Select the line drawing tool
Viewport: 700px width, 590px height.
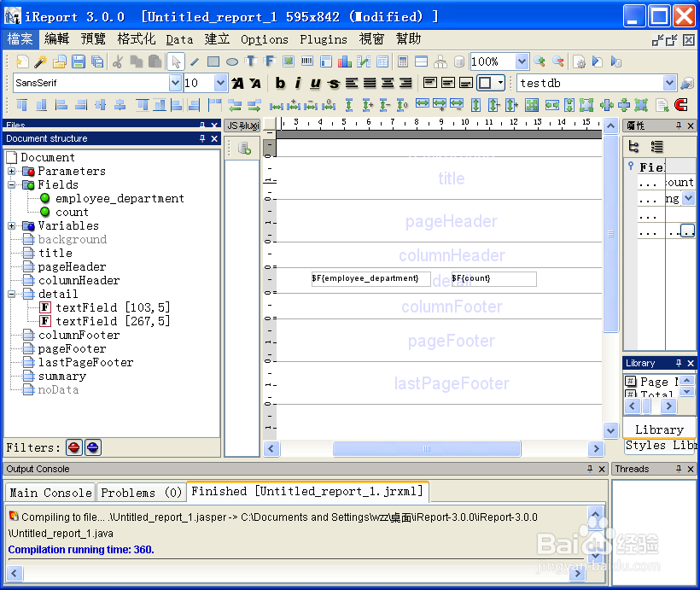point(195,61)
